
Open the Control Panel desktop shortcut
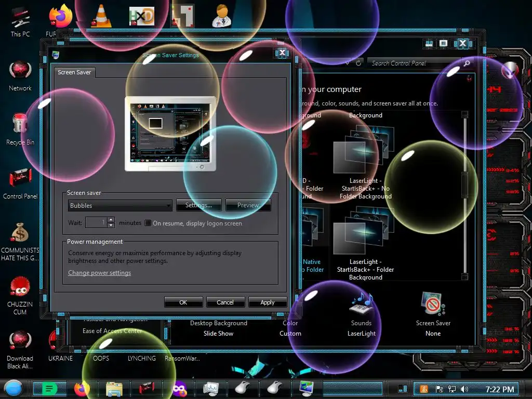(x=20, y=183)
